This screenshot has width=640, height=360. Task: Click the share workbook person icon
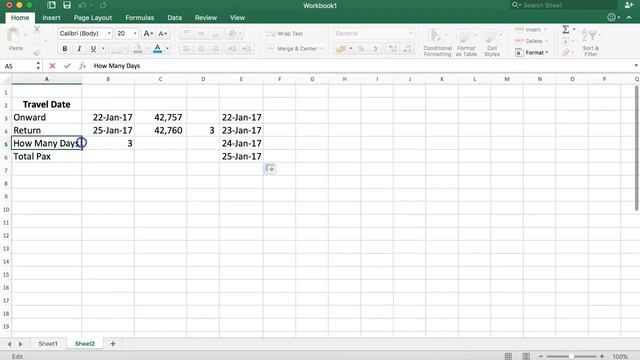pyautogui.click(x=629, y=5)
